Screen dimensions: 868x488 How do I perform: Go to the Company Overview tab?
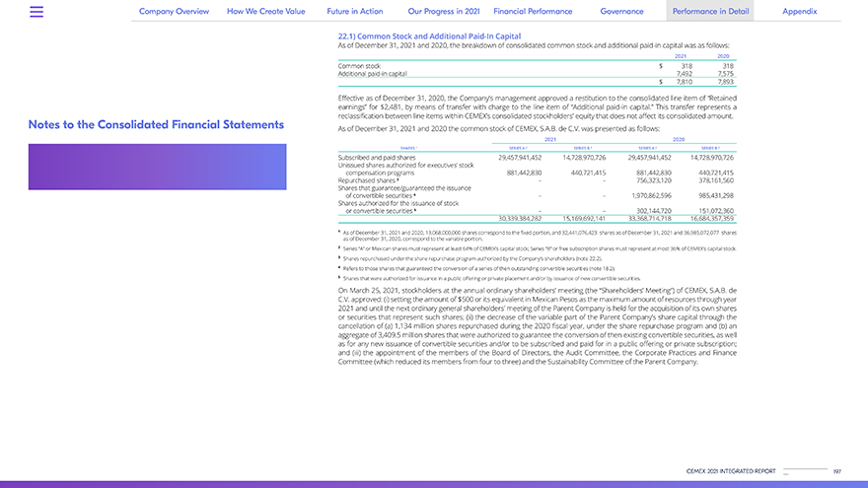click(x=174, y=11)
